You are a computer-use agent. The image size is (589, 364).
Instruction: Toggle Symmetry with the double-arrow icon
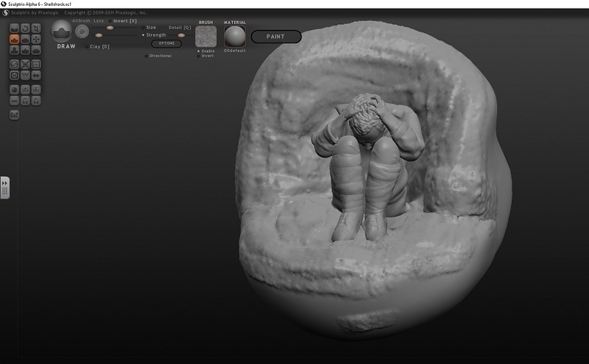coord(36,76)
